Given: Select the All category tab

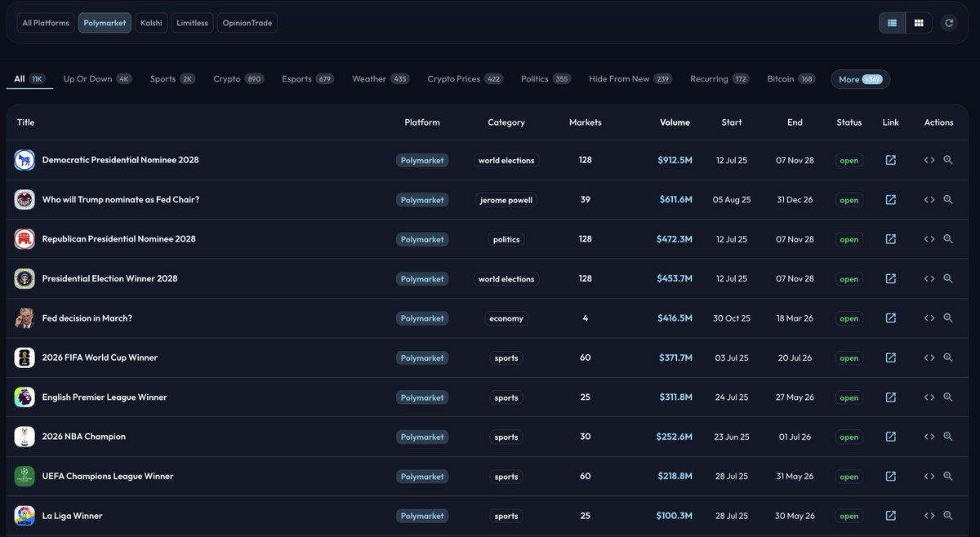Looking at the screenshot, I should point(30,79).
